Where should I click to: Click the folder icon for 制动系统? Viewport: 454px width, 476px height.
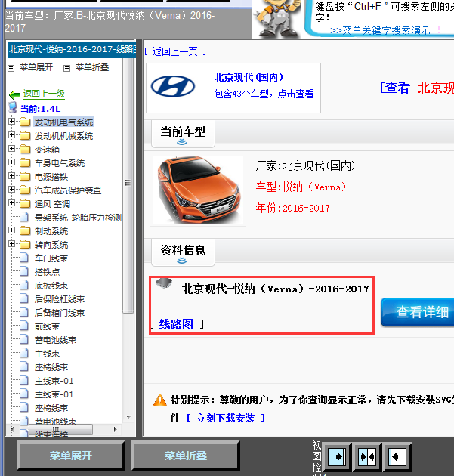[x=25, y=230]
